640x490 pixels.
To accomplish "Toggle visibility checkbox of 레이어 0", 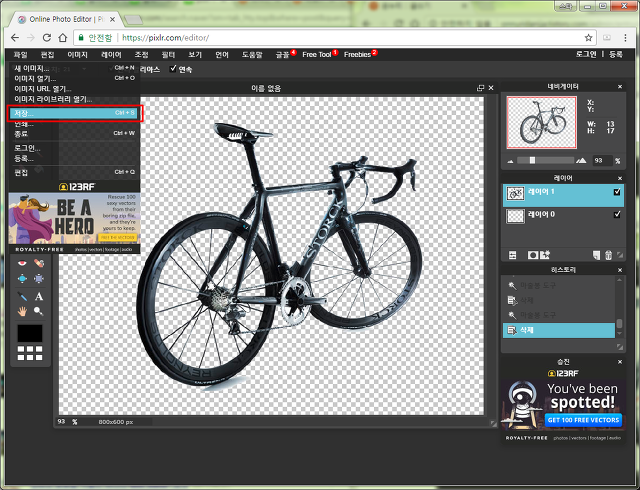I will (x=617, y=214).
